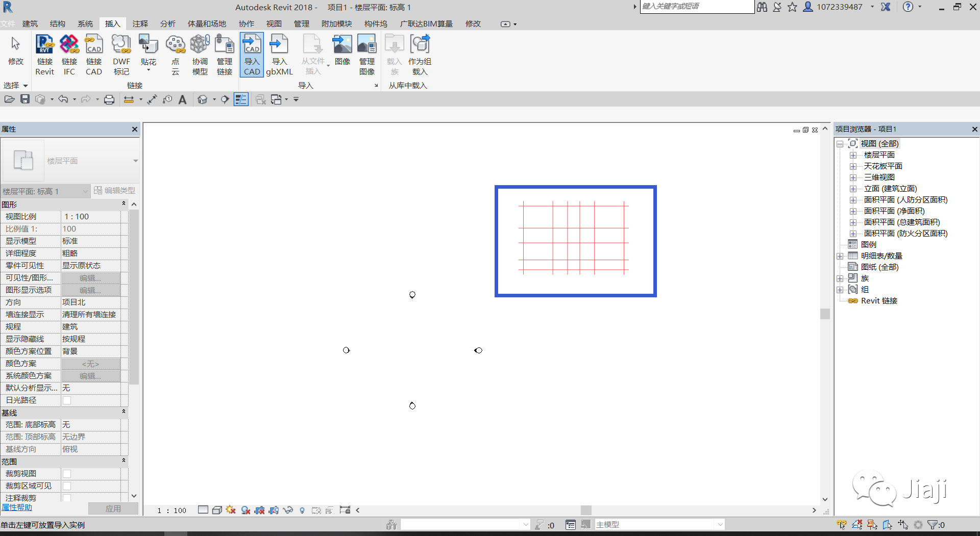Click the 属性帮助 link
The width and height of the screenshot is (980, 536).
coord(17,507)
